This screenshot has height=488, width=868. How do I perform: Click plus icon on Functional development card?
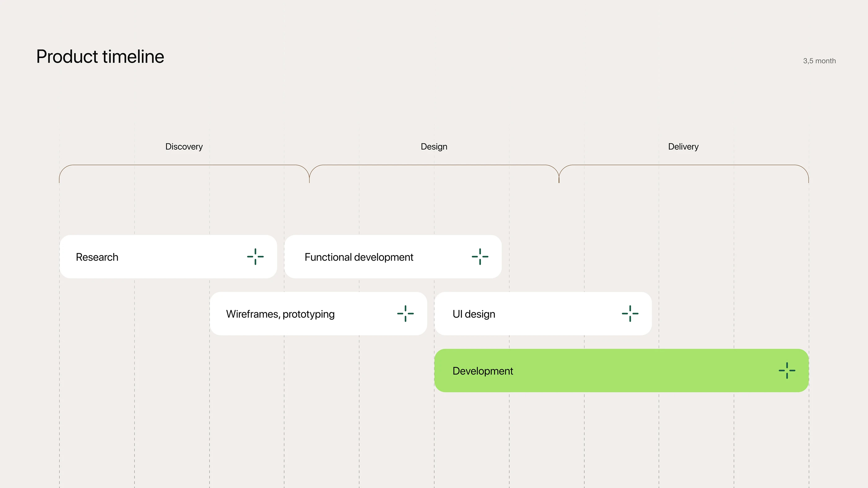click(x=480, y=257)
